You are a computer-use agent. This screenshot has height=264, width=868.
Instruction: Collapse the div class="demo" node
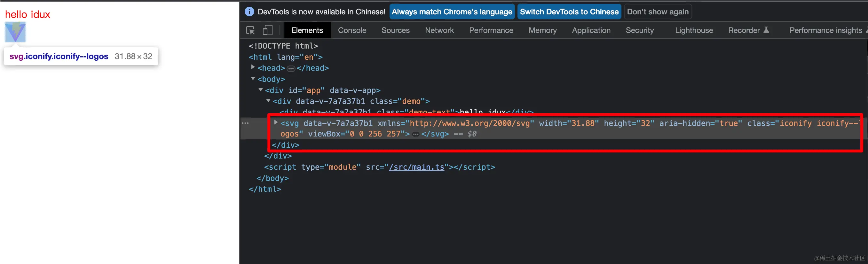[268, 100]
